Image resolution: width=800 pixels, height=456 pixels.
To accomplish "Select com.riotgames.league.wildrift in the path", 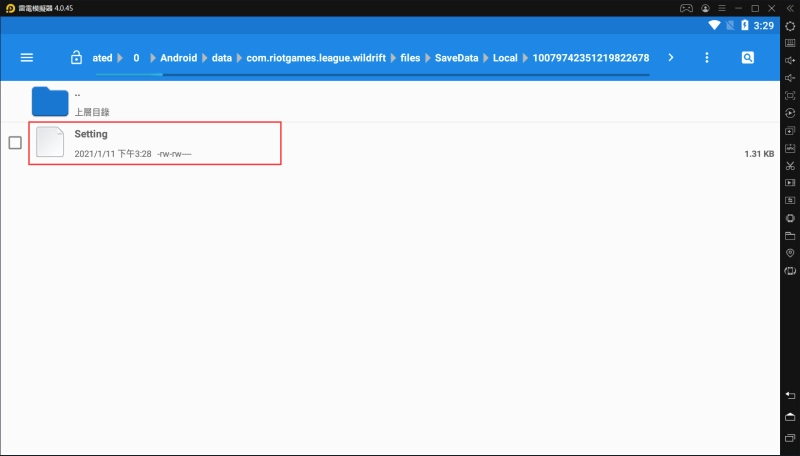I will pyautogui.click(x=316, y=58).
